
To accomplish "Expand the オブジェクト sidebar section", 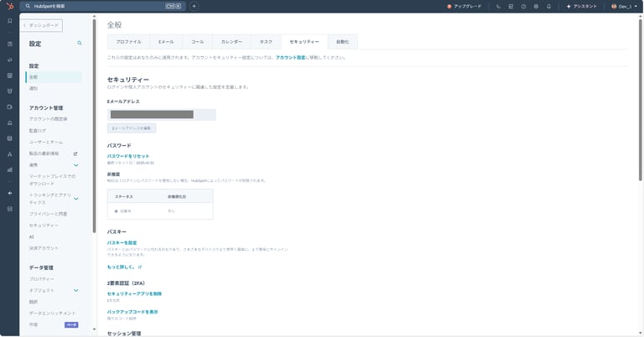I will click(76, 291).
